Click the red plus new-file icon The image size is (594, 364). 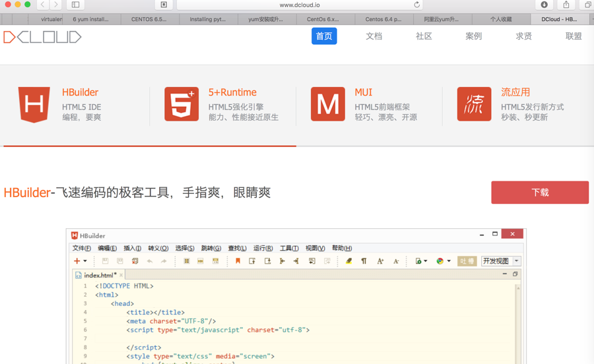pyautogui.click(x=77, y=261)
